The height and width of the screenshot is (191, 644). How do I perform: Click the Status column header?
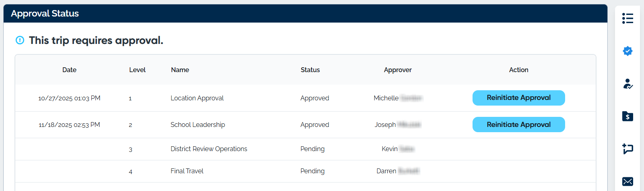click(x=310, y=70)
